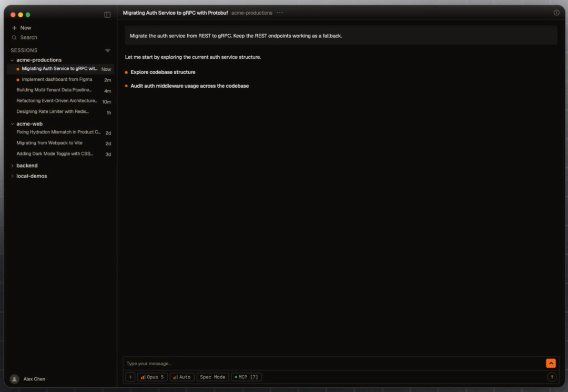Open the Fixing Hydration Mismatch session
Viewport: 568px width, 392px height.
click(x=61, y=132)
